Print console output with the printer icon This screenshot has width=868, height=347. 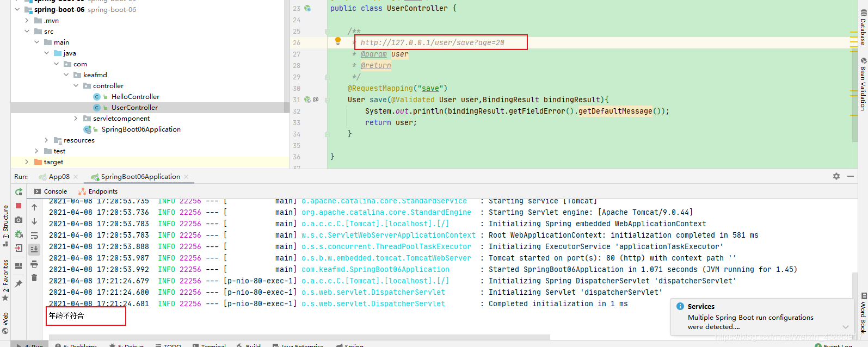34,264
